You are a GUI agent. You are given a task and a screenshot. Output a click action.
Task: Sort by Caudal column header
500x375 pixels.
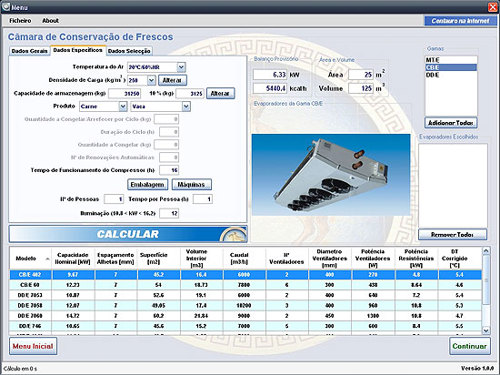tap(244, 258)
